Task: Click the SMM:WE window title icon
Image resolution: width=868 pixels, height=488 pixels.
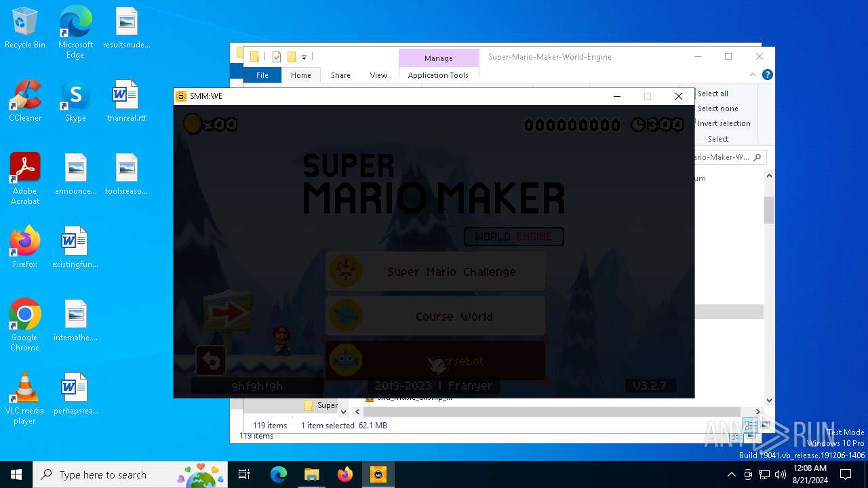Action: 181,96
